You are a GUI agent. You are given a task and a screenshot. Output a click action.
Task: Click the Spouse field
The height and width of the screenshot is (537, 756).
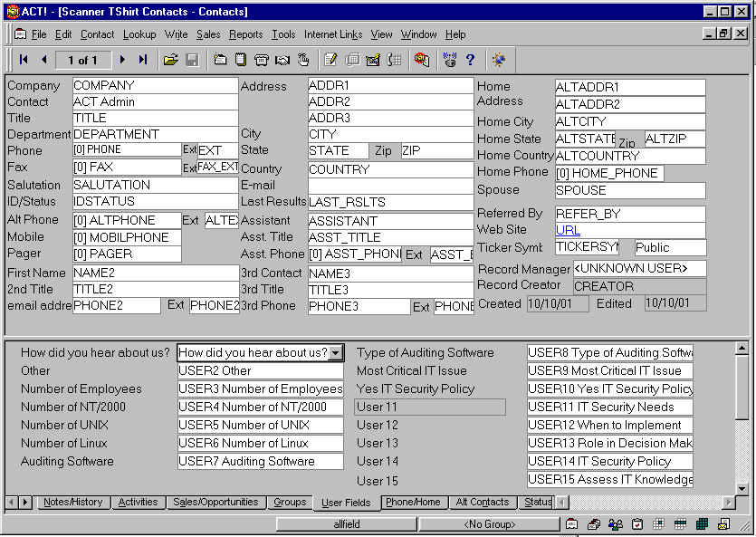(630, 190)
